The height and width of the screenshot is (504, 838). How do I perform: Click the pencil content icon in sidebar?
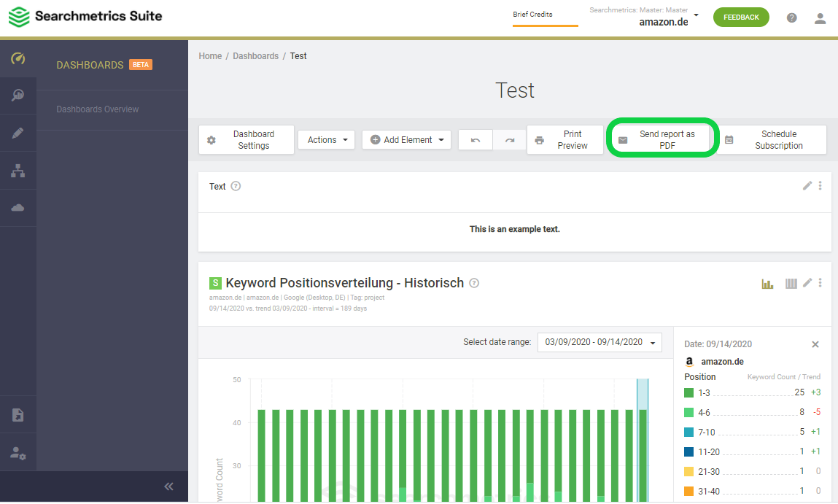tap(18, 133)
